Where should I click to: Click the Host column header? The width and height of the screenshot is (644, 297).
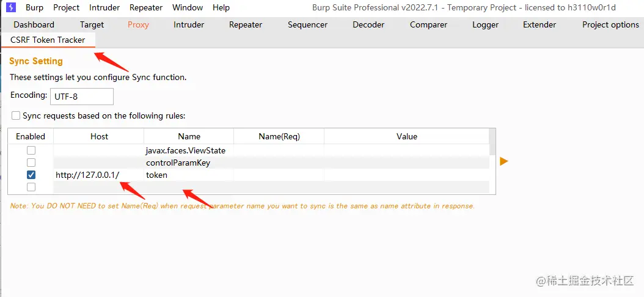pyautogui.click(x=99, y=136)
